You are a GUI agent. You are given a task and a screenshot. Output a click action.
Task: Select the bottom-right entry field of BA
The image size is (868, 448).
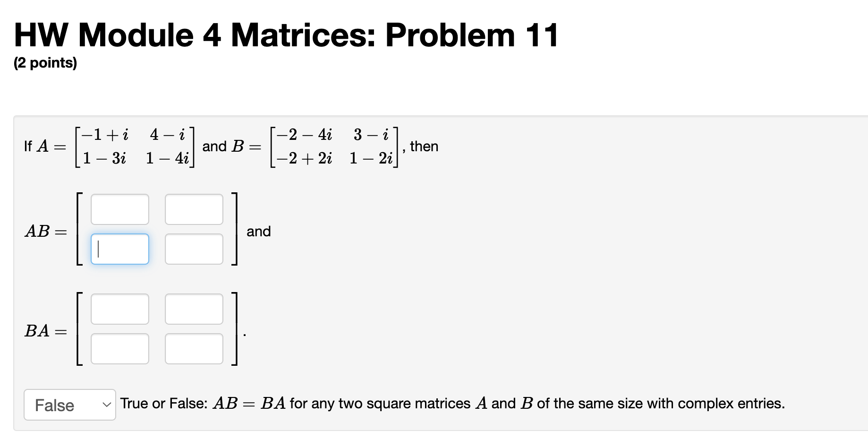(194, 348)
